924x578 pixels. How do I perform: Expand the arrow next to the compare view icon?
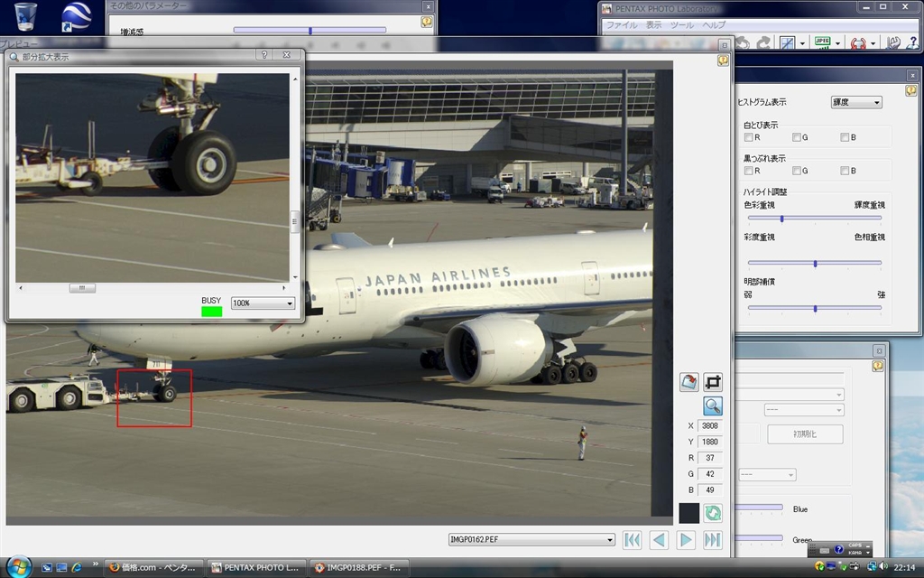pyautogui.click(x=802, y=43)
